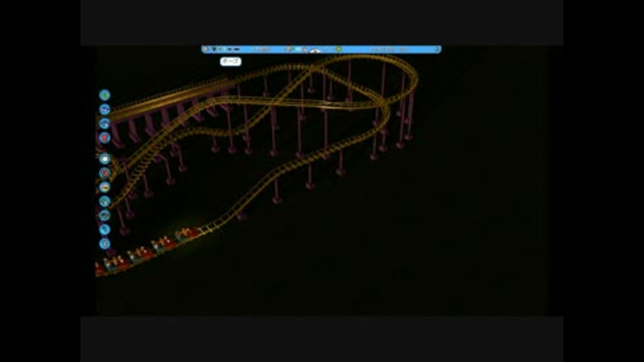644x362 pixels.
Task: Click the leftmost icon on the top status bar
Action: pyautogui.click(x=206, y=49)
